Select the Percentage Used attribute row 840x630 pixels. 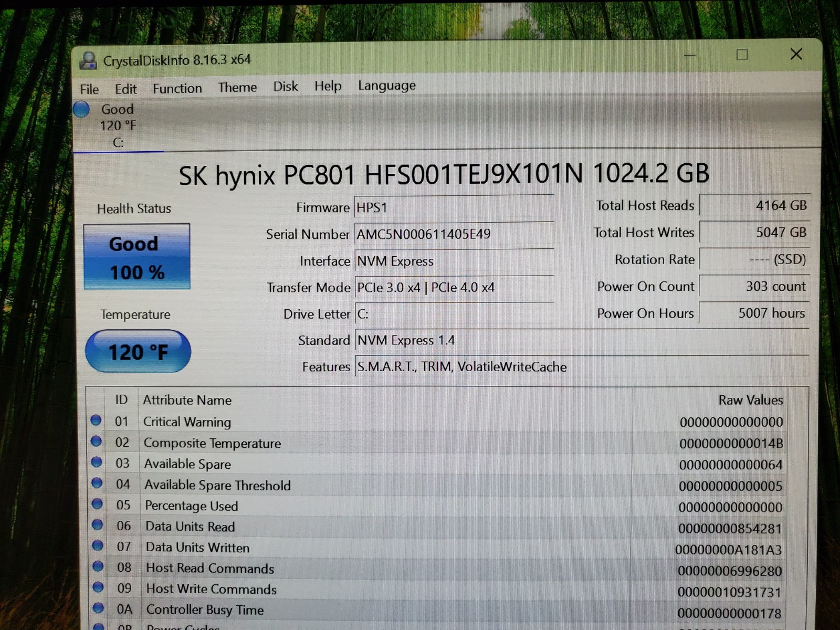tap(437, 507)
